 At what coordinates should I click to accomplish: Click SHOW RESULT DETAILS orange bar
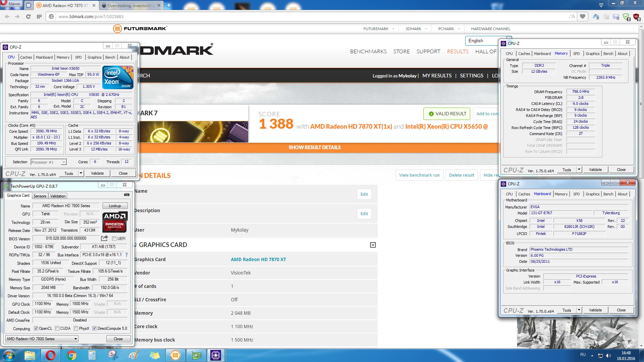point(315,147)
